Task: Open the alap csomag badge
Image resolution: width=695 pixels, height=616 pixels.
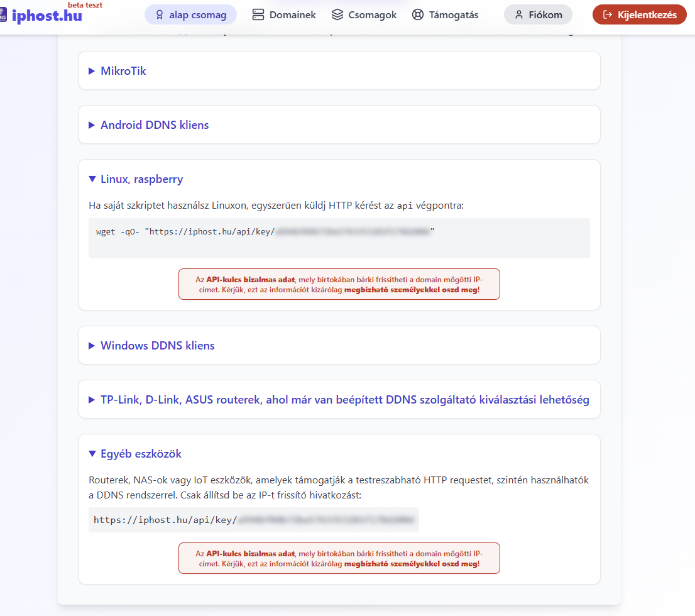Action: (x=190, y=15)
